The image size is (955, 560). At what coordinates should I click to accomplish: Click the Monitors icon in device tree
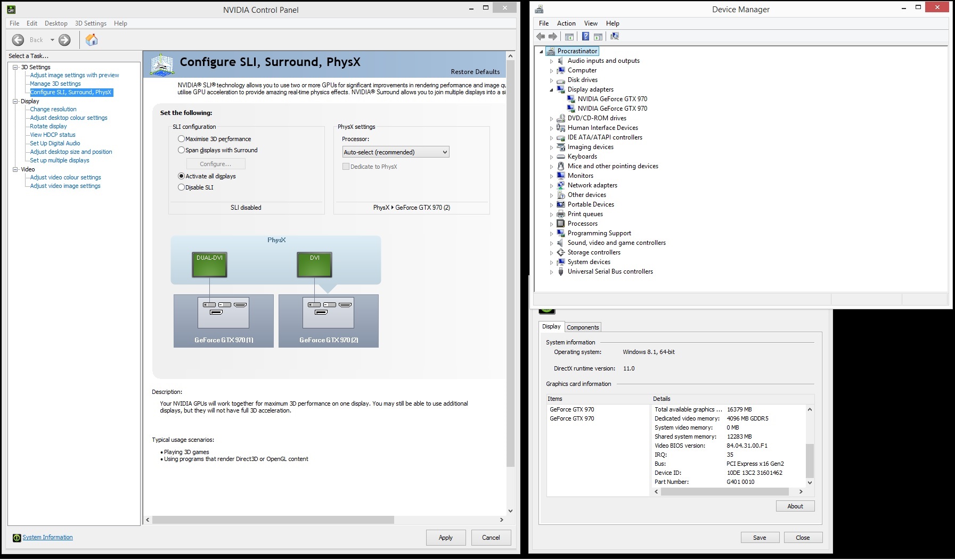point(561,176)
